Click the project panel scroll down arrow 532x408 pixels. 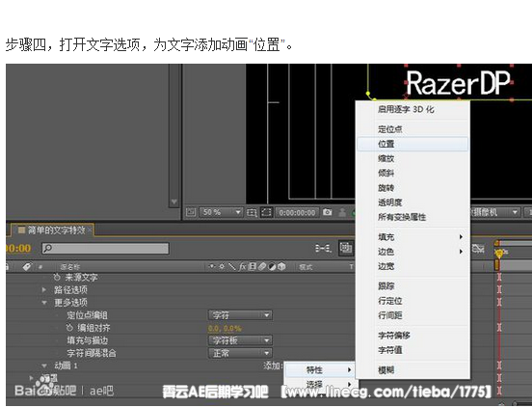(x=174, y=202)
